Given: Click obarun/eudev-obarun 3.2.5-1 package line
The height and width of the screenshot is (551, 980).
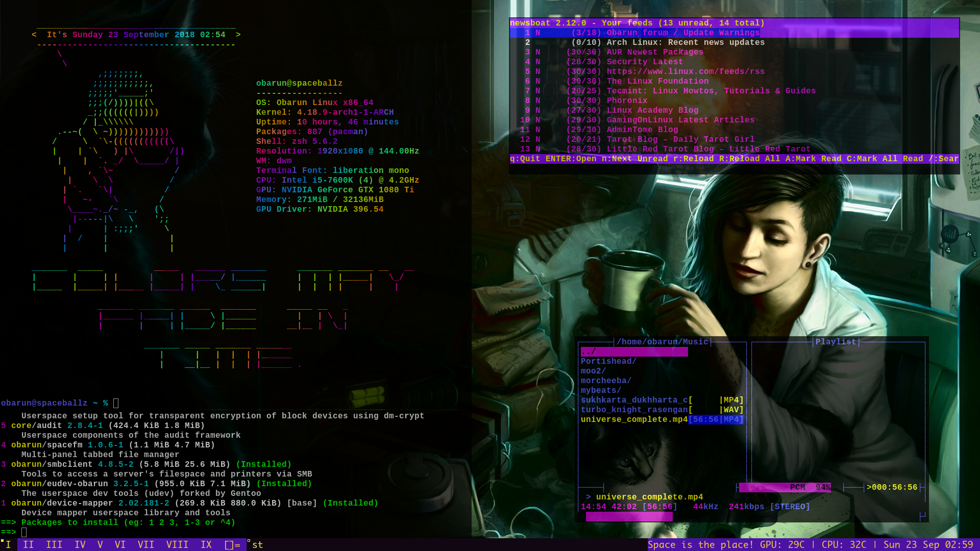Looking at the screenshot, I should coord(156,484).
